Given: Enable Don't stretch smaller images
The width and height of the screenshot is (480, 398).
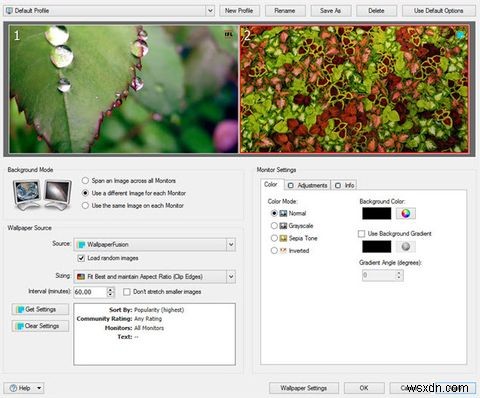Looking at the screenshot, I should click(126, 292).
